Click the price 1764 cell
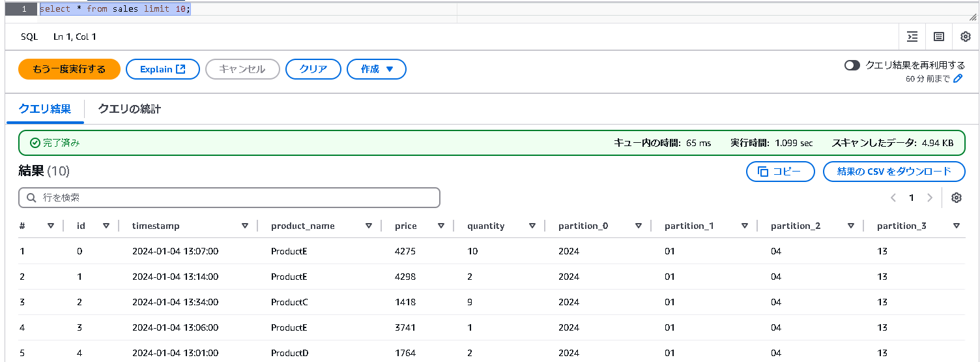Screen dimensions: 980x362 pyautogui.click(x=405, y=353)
